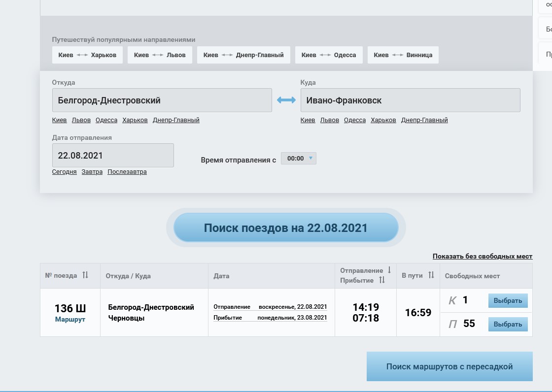This screenshot has height=392, width=552.
Task: Click Показать без свободных мест link
Action: click(482, 256)
